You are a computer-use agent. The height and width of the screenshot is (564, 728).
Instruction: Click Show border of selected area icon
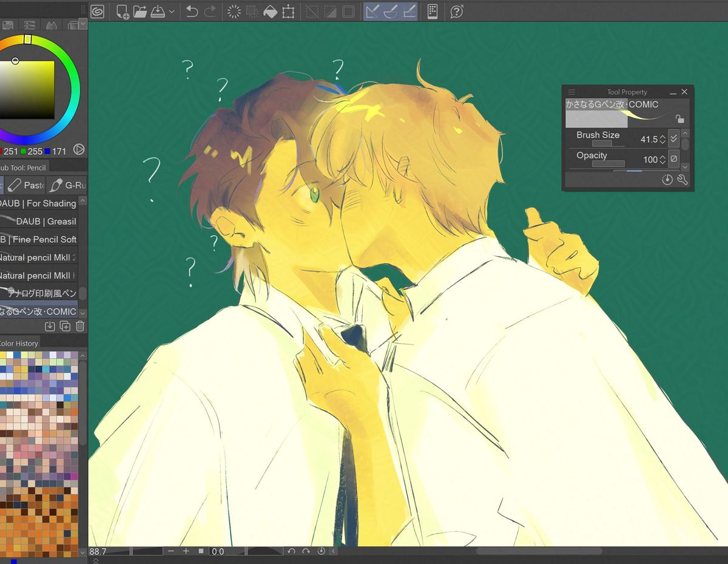click(348, 11)
